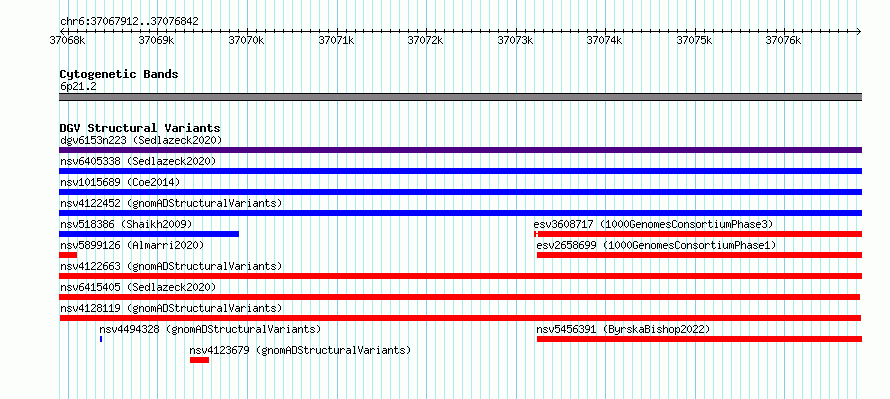The image size is (890, 399).
Task: Click the red nsv5456391 variant bar
Action: coord(699,339)
